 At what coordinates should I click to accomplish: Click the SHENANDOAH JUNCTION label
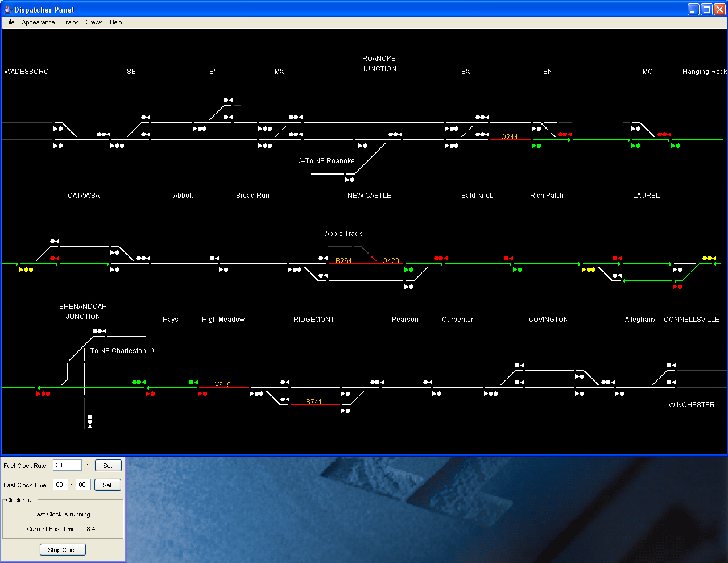pos(83,312)
